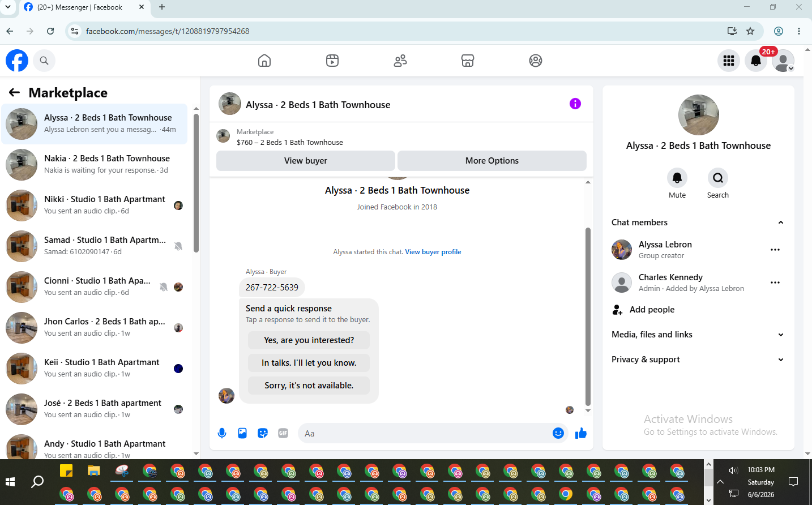The width and height of the screenshot is (812, 505).
Task: Open File Explorer from the taskbar
Action: click(94, 471)
